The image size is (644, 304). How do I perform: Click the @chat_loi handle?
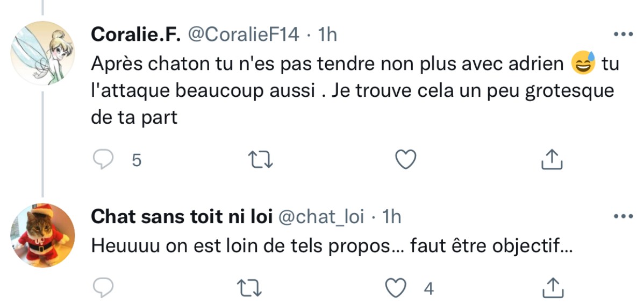pyautogui.click(x=320, y=217)
